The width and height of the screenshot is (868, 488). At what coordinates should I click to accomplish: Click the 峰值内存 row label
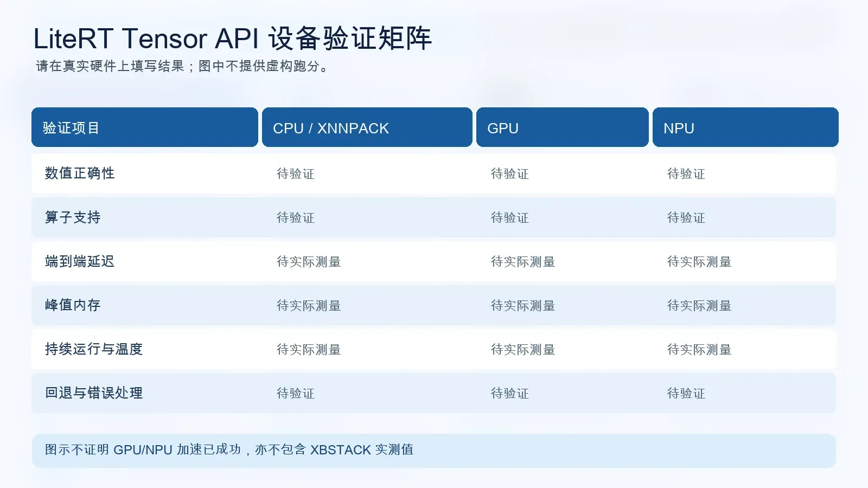point(73,305)
